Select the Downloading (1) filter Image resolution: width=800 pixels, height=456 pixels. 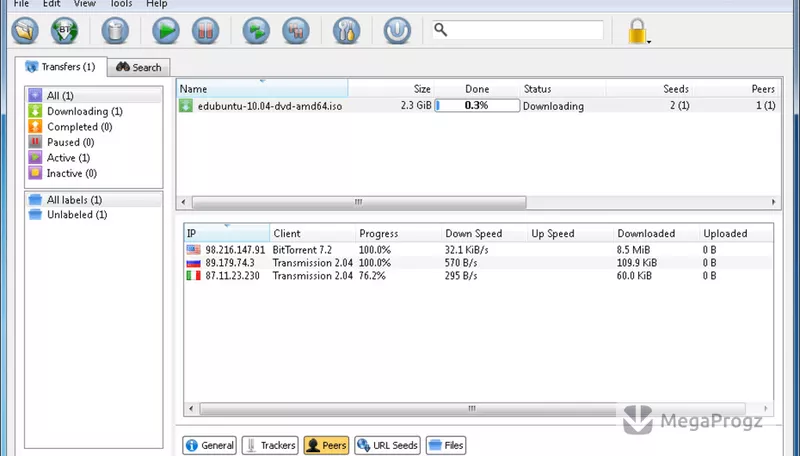click(94, 111)
